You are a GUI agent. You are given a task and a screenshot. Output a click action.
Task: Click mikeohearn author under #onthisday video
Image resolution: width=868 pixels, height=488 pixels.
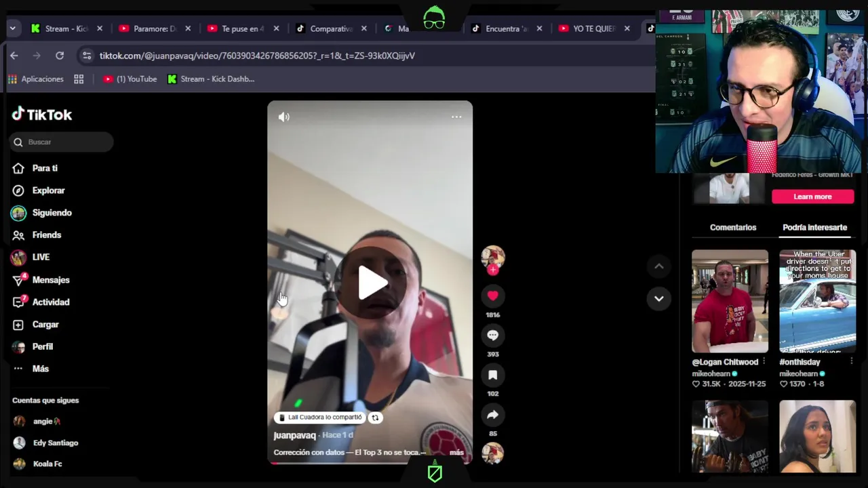point(800,373)
